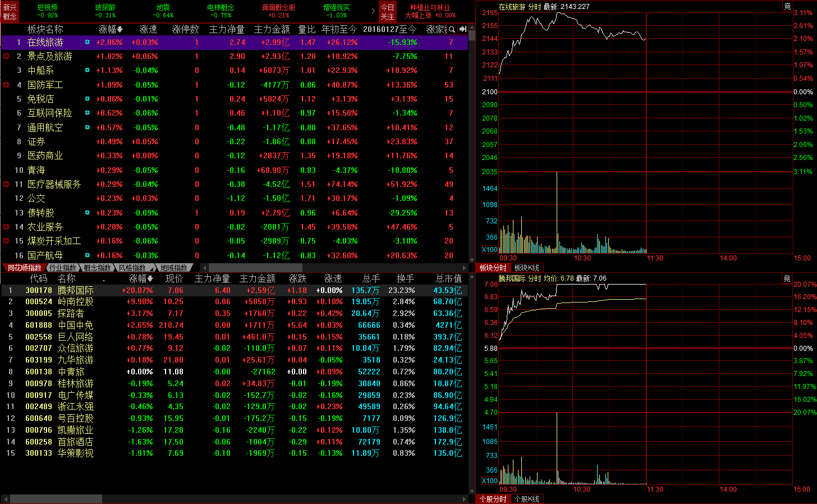Click the cyan plus icon beside 通用航空

coord(87,127)
